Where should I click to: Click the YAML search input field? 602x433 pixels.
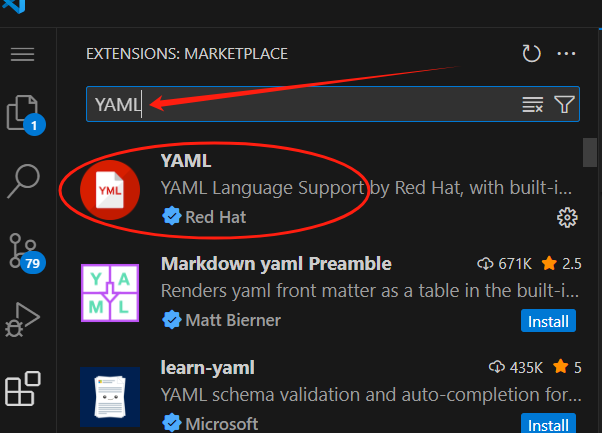[300, 104]
